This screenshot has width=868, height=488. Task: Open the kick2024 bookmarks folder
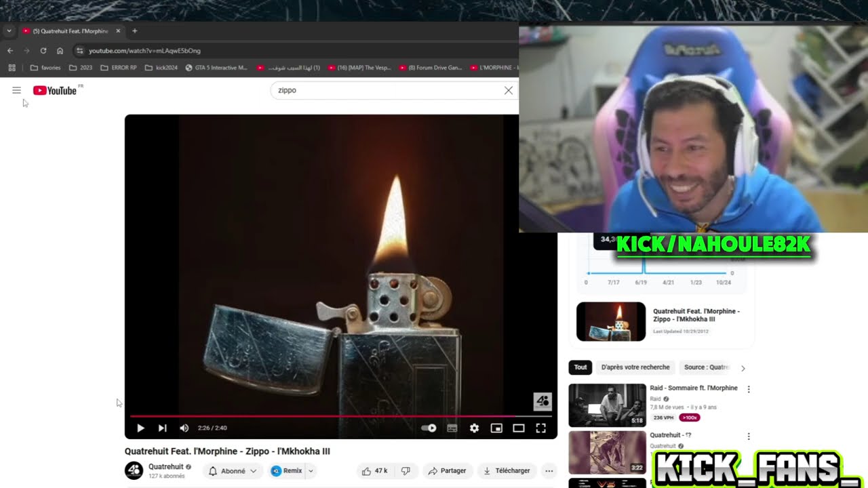pyautogui.click(x=161, y=68)
